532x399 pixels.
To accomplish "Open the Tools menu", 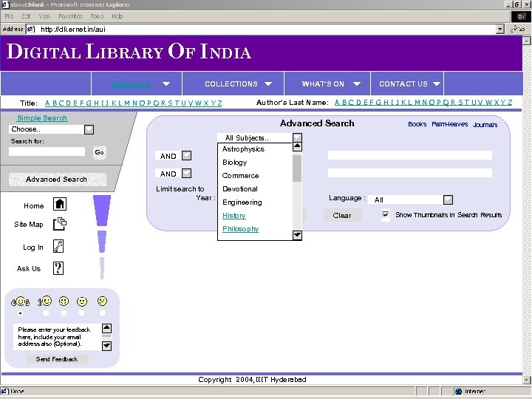I will (x=97, y=16).
